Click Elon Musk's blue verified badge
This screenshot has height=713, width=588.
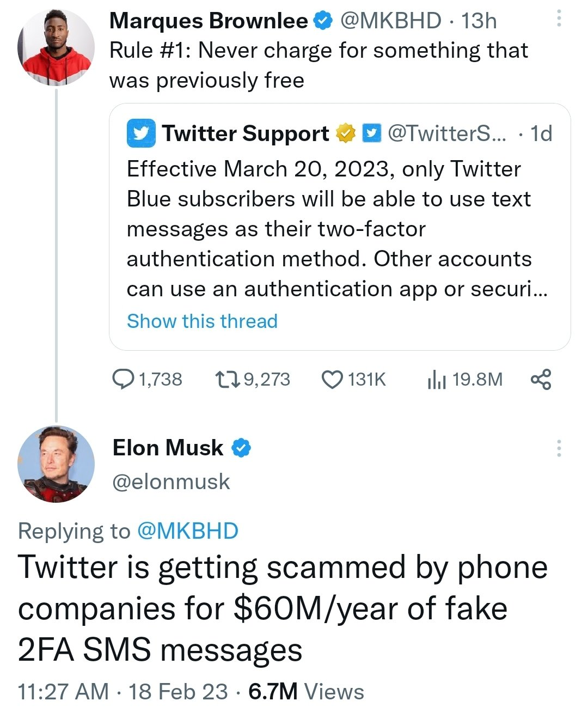241,448
